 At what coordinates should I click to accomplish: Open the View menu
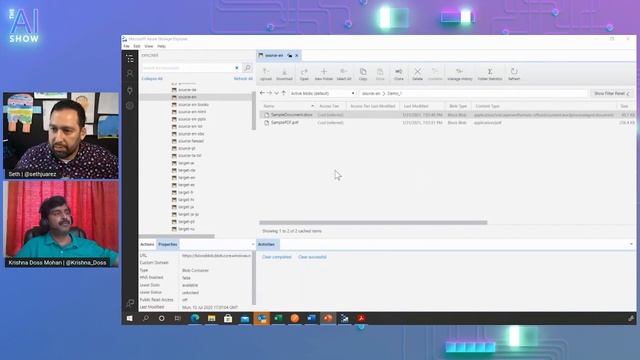[149, 47]
